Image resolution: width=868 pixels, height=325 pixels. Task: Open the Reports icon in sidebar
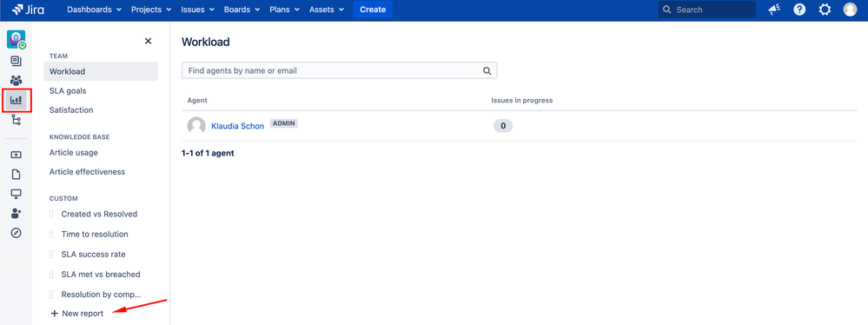(16, 100)
